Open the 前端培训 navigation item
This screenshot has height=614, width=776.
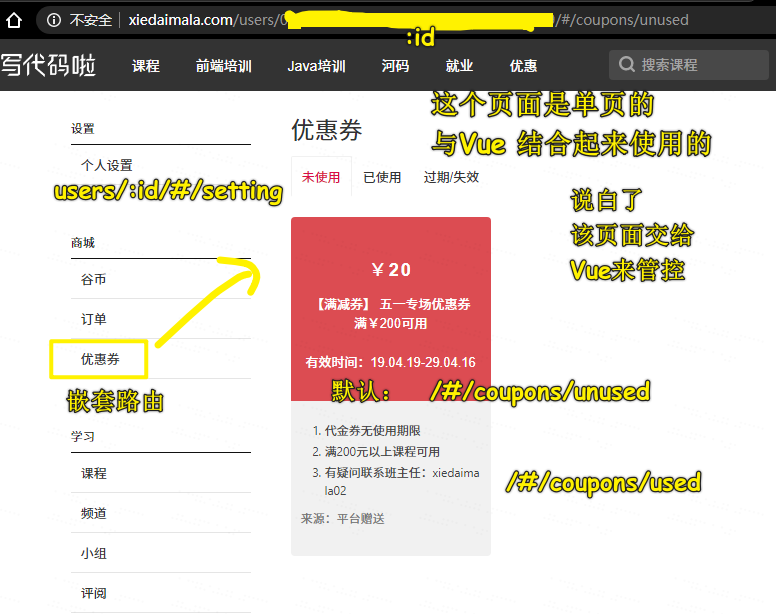(x=224, y=66)
